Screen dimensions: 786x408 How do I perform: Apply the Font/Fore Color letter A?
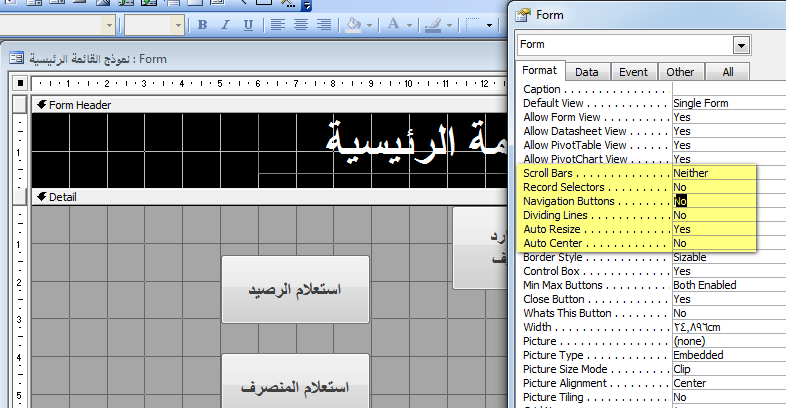coord(394,25)
